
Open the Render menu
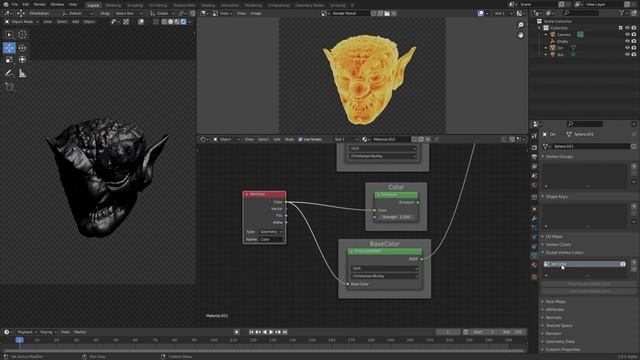(x=40, y=4)
